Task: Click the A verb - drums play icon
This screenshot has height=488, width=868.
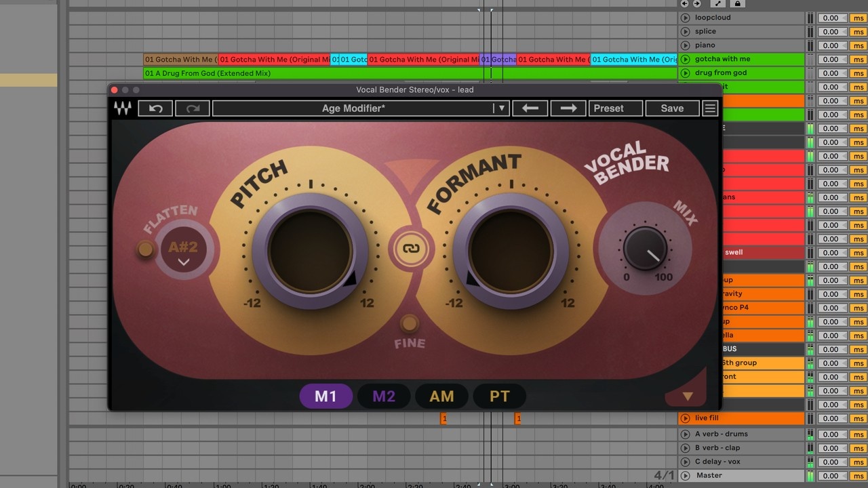Action: click(685, 434)
